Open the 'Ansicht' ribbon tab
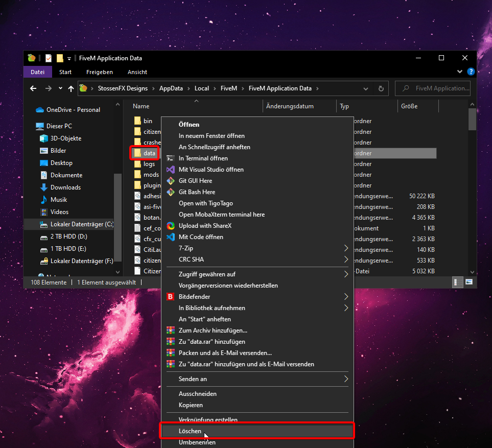This screenshot has width=492, height=448. pyautogui.click(x=137, y=72)
